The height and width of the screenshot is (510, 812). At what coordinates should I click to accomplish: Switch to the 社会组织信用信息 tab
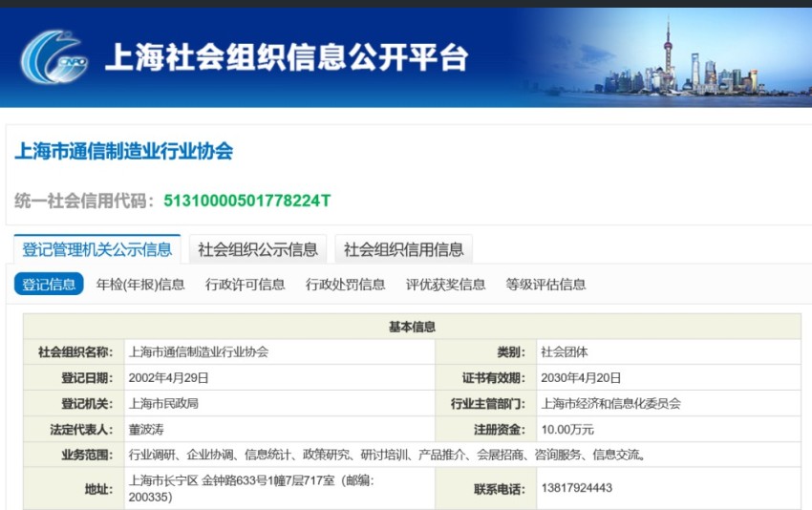coord(403,249)
